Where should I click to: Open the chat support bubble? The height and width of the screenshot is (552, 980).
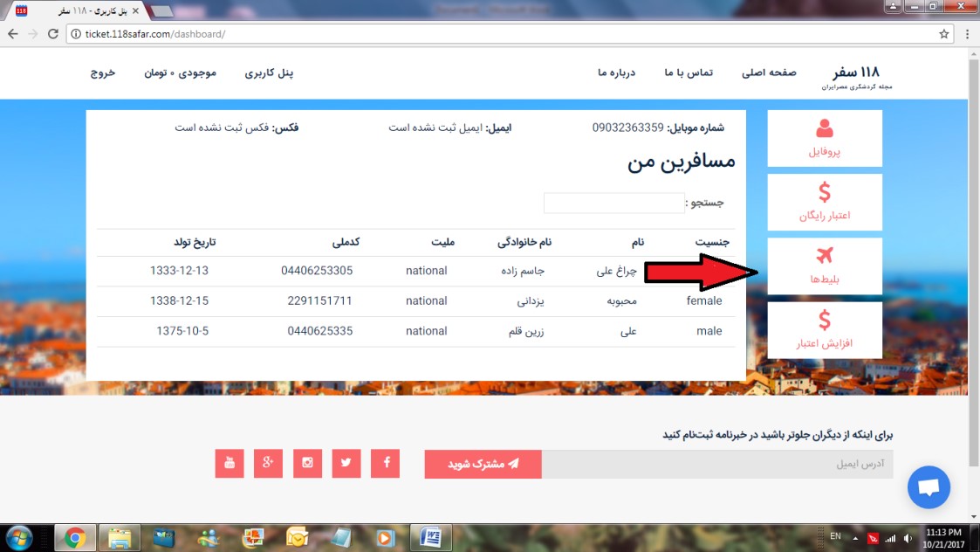click(x=928, y=487)
